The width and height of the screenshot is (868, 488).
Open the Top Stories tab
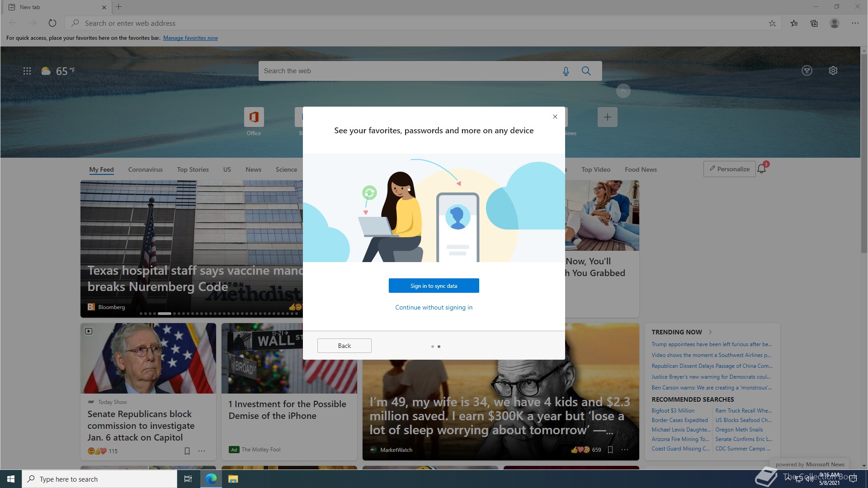click(193, 169)
